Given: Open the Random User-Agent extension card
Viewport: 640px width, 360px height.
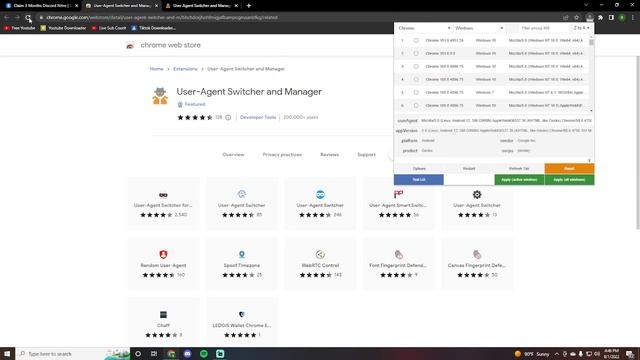Looking at the screenshot, I should coord(163,263).
